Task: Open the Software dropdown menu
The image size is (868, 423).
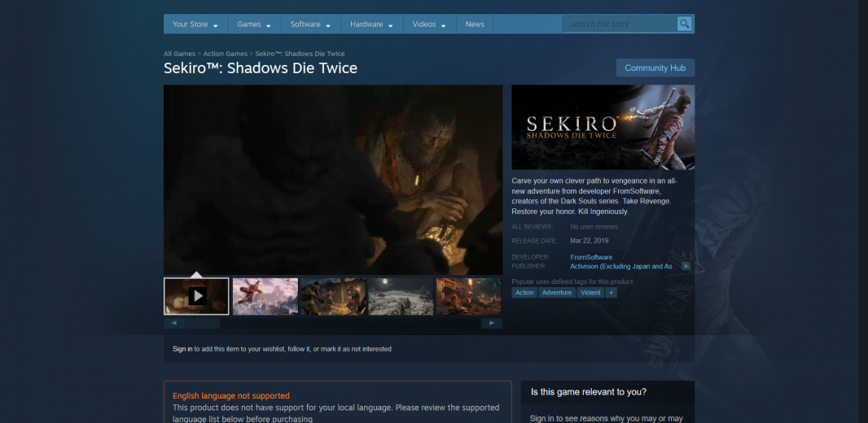Action: (x=310, y=24)
